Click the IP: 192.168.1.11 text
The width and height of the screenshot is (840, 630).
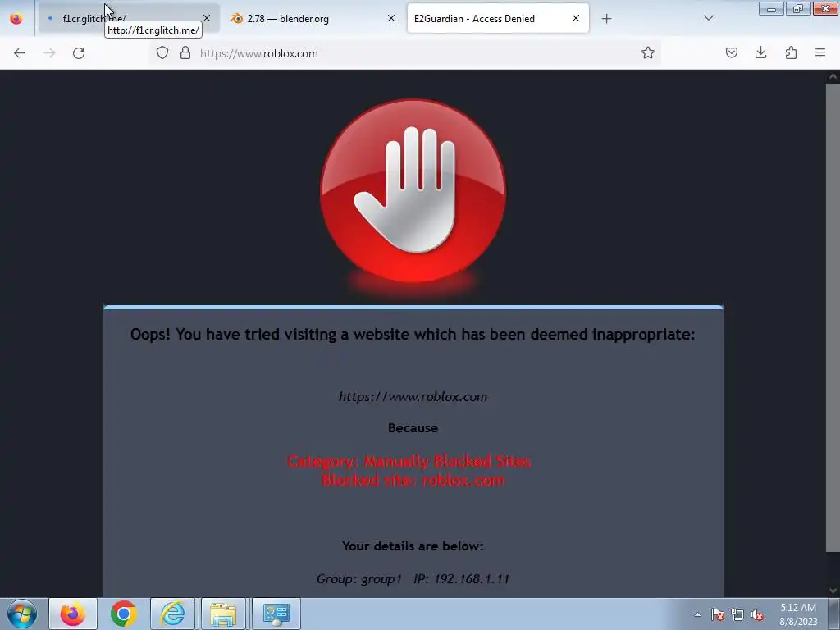coord(461,579)
